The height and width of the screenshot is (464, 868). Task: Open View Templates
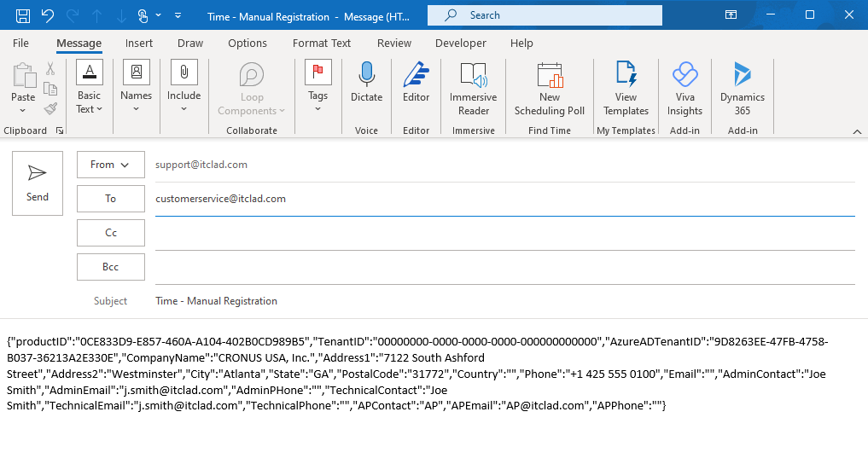[x=626, y=89]
